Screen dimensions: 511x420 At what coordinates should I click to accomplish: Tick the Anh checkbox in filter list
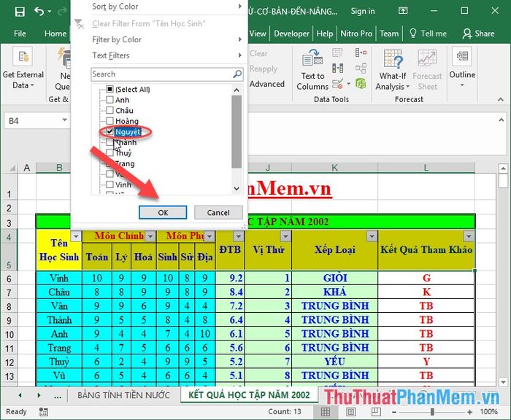point(109,101)
